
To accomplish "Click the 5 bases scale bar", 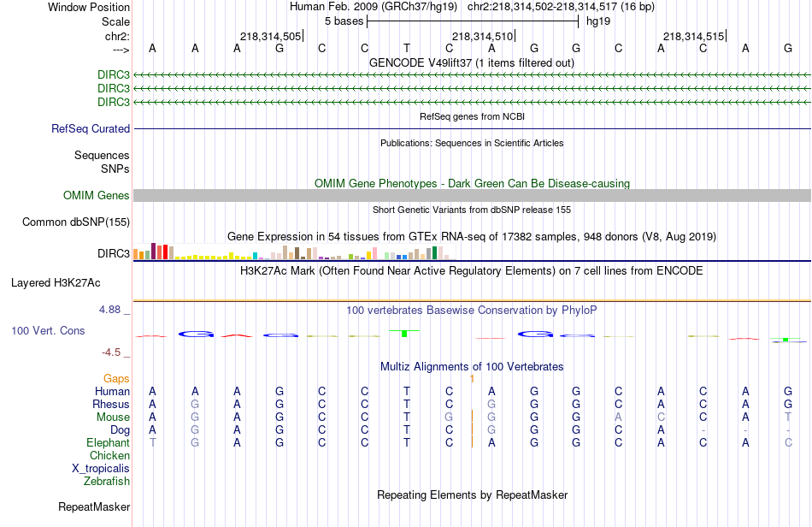I will coord(473,21).
